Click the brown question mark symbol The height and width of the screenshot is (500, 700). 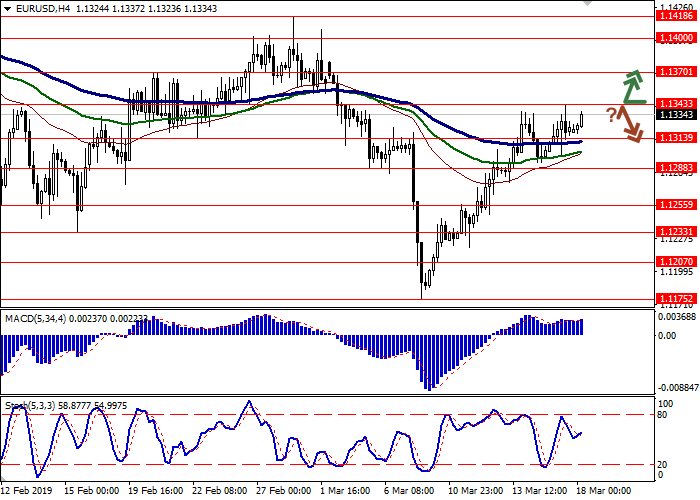[611, 114]
